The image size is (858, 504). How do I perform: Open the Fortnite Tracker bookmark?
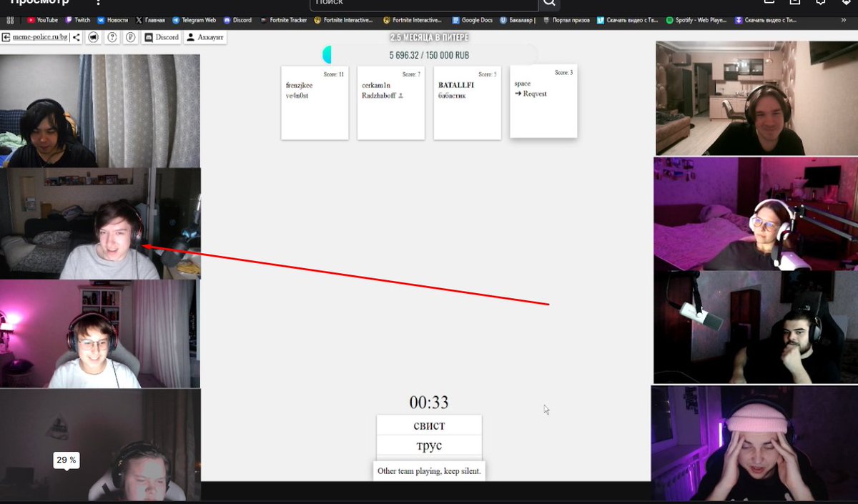coord(283,20)
